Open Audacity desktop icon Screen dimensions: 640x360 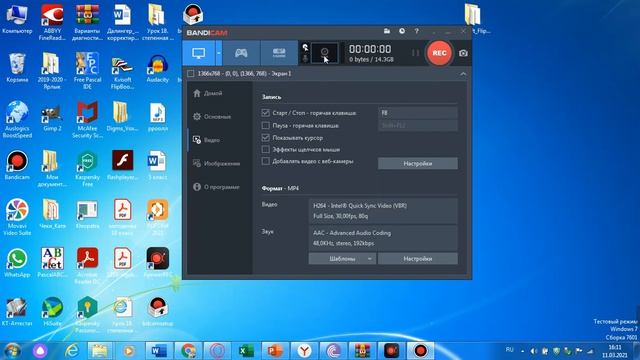pyautogui.click(x=157, y=68)
